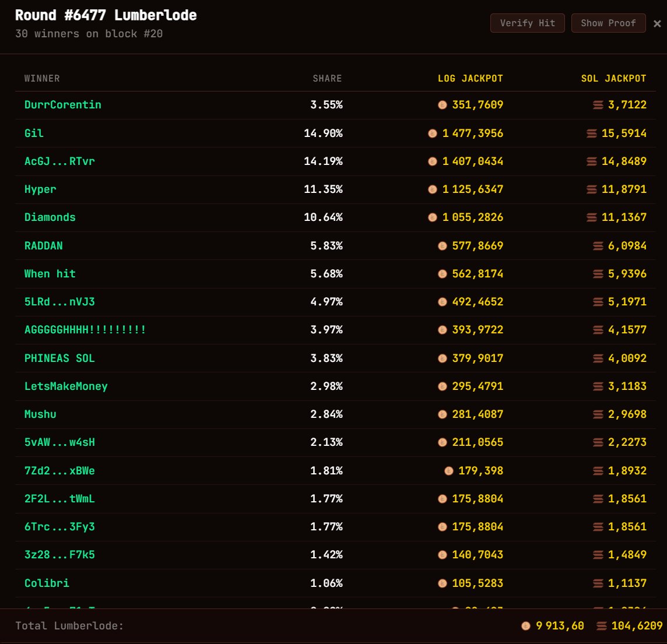Open Colibri winner link
Screen dimensions: 667x644
point(47,583)
